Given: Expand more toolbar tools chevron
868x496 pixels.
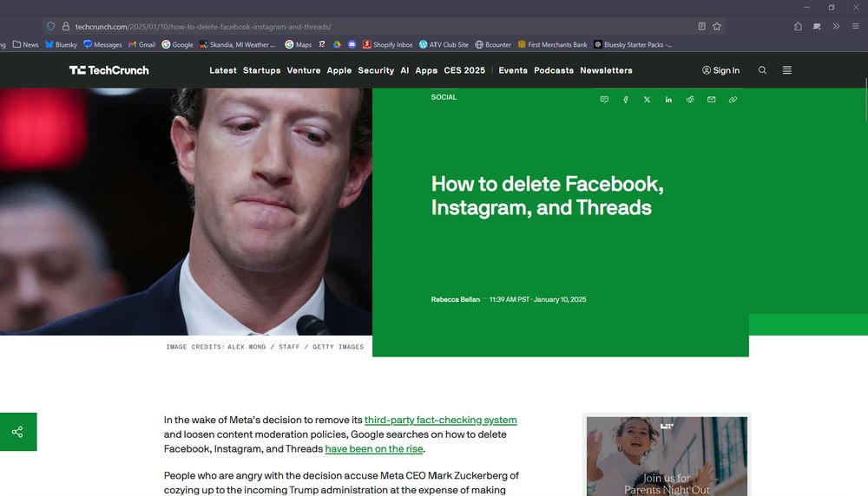Looking at the screenshot, I should point(836,26).
